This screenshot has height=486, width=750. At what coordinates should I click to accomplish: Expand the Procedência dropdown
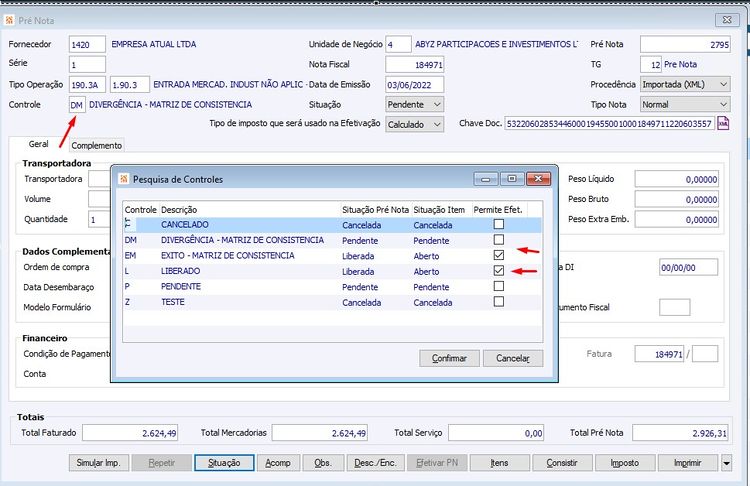coord(723,84)
